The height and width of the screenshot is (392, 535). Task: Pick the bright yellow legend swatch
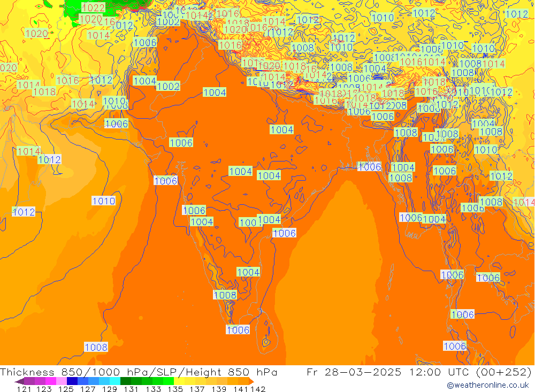pos(179,381)
